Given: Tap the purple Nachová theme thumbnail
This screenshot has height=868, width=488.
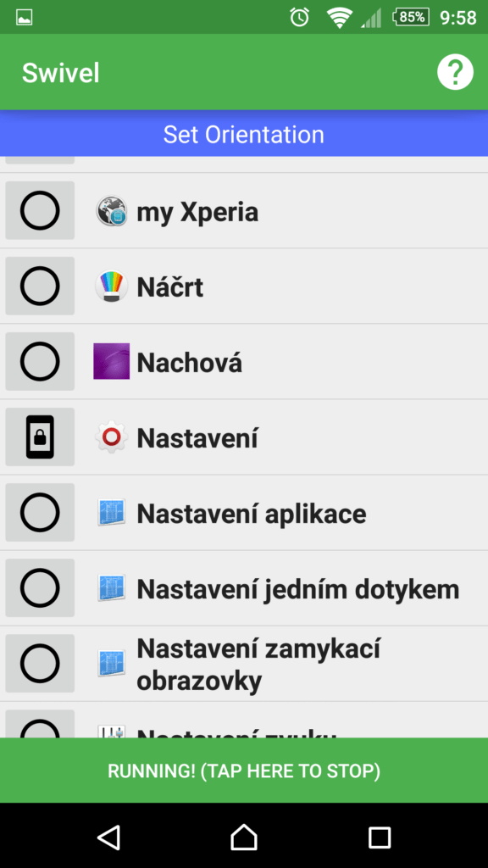Looking at the screenshot, I should point(111,361).
